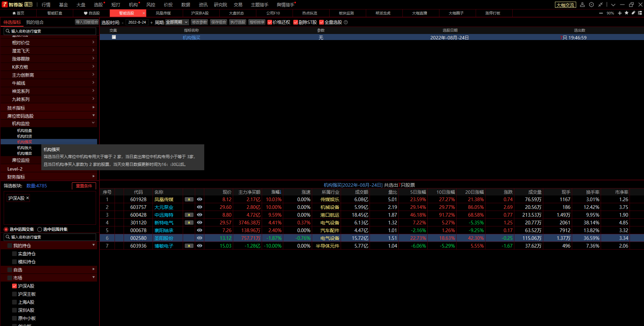
Task: Collapse the 席位密码选股 section
Action: click(49, 116)
